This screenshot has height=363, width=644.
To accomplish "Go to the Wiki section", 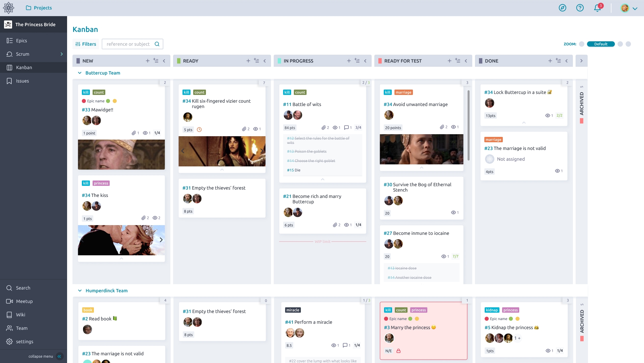I will 21,315.
